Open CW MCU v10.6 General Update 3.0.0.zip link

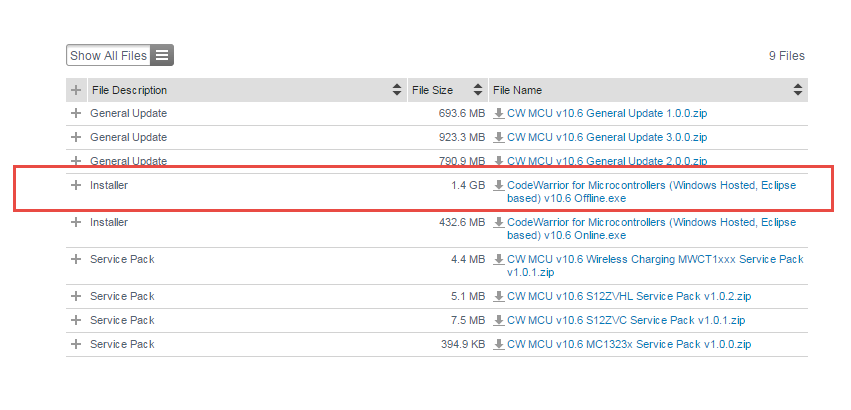(x=607, y=137)
